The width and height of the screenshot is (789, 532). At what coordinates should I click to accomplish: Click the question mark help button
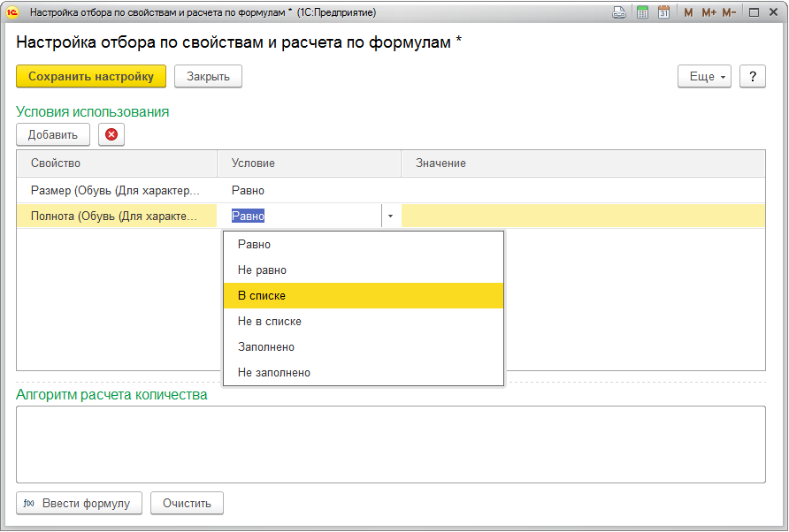752,76
